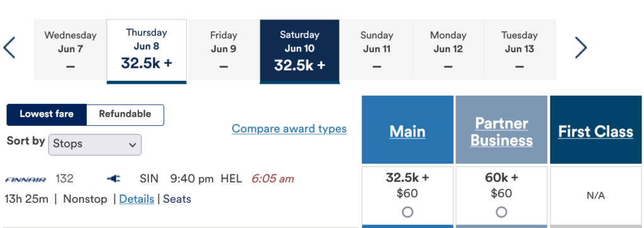The width and height of the screenshot is (644, 228).
Task: Click the Finnair airline logo
Action: click(x=25, y=179)
